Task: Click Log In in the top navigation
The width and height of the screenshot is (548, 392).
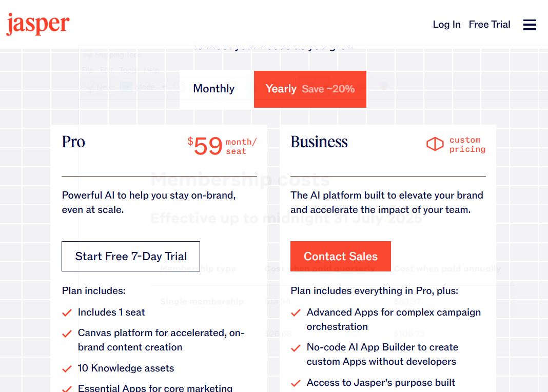Action: tap(446, 24)
